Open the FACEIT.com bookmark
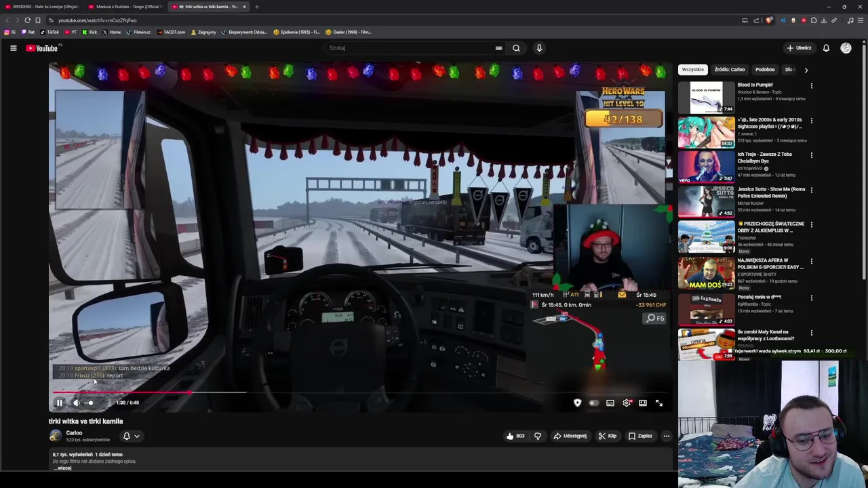The height and width of the screenshot is (488, 868). point(171,32)
